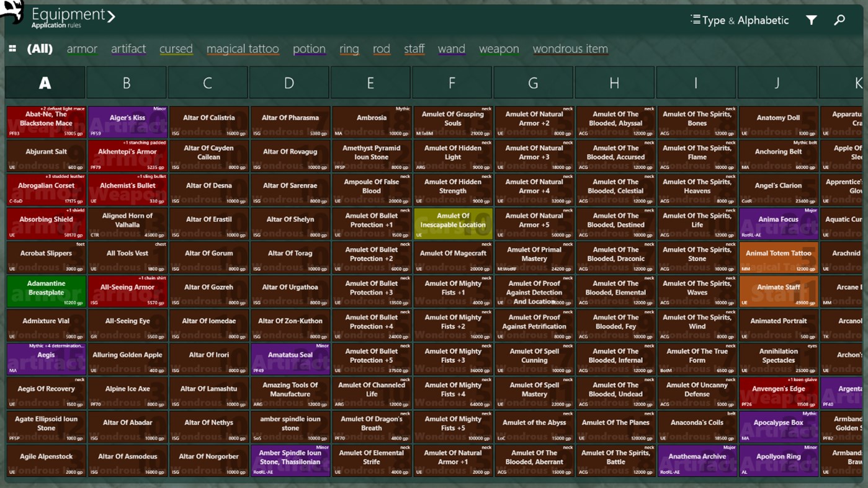Screen dimensions: 868x488
Task: Switch to the wondrous item category tab
Action: (570, 48)
